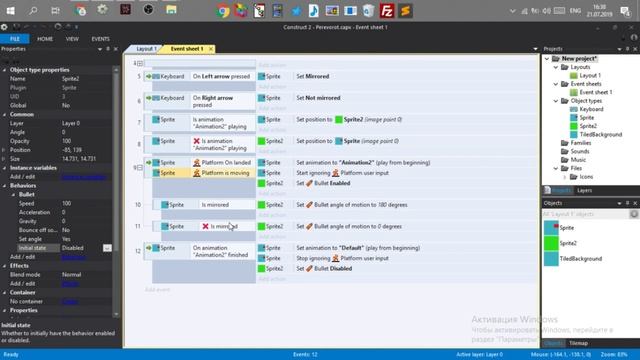Viewport: 640px width, 360px height.
Task: Click the Bullet icon in 'Set Bullet Enabled' action
Action: (309, 183)
